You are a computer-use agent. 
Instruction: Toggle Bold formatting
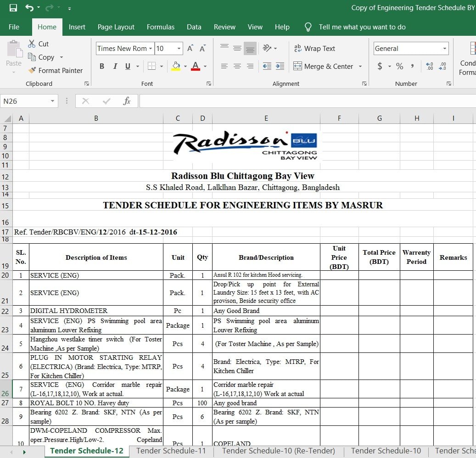102,66
